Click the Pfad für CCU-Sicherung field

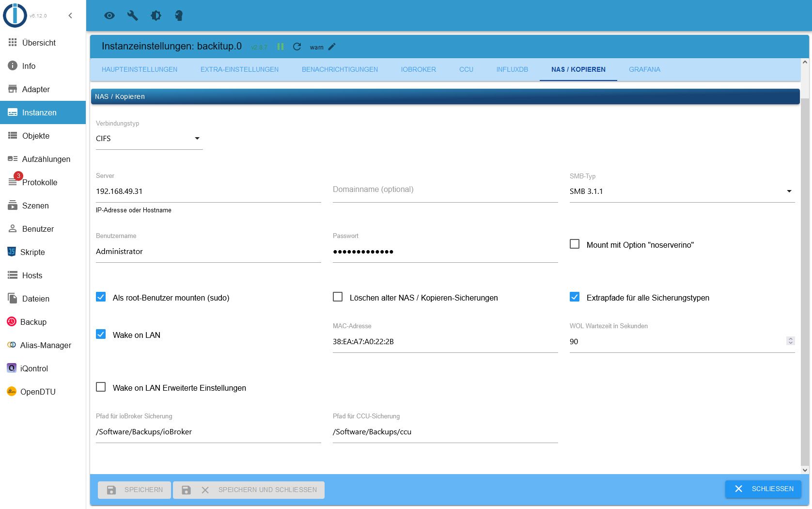coord(445,432)
